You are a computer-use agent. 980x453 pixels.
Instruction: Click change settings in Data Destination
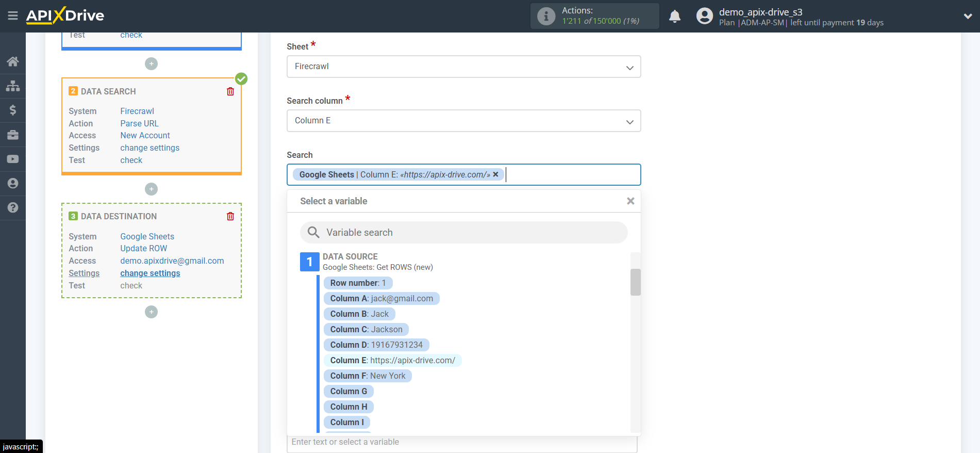pyautogui.click(x=150, y=273)
